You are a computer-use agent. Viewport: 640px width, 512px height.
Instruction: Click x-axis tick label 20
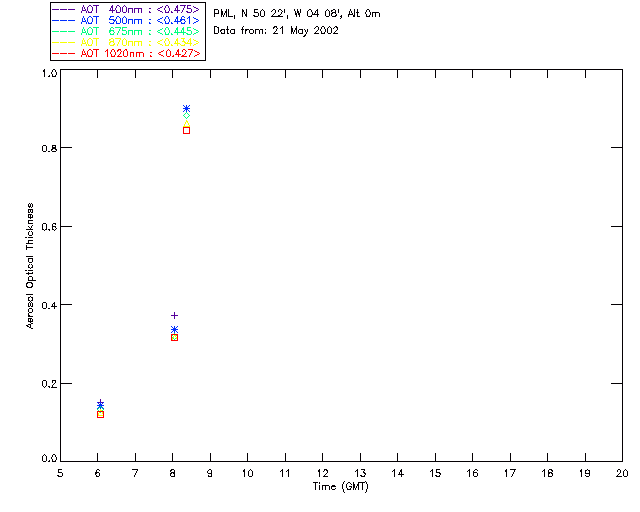point(622,473)
